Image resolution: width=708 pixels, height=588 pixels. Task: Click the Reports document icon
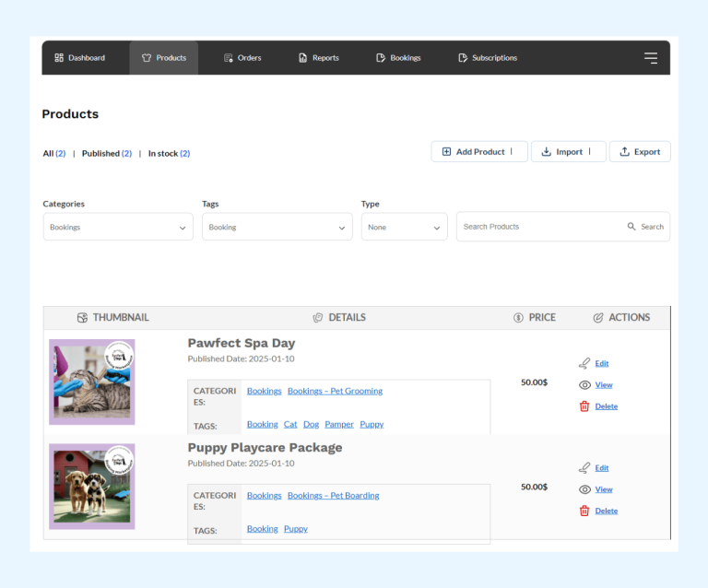tap(302, 58)
